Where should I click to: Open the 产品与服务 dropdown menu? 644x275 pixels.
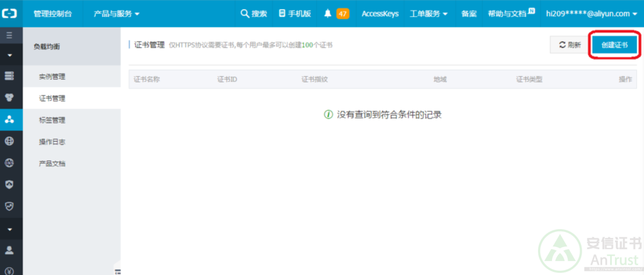(x=116, y=13)
